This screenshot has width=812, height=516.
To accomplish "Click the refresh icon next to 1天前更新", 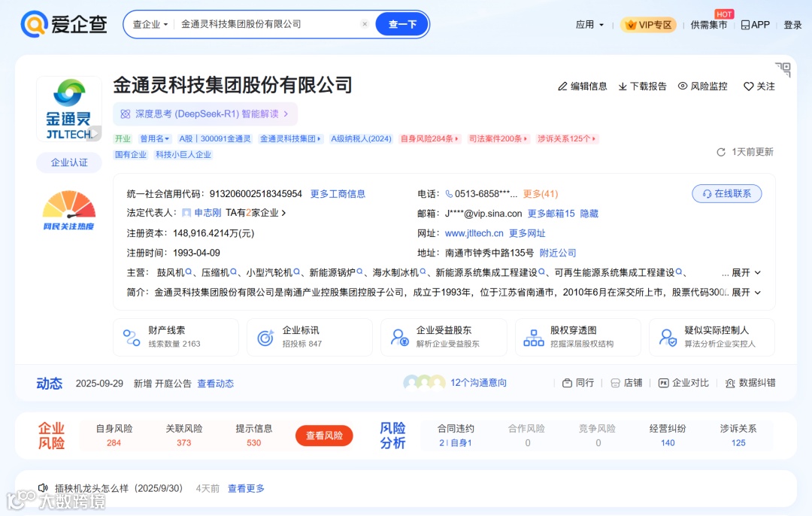I will (721, 152).
